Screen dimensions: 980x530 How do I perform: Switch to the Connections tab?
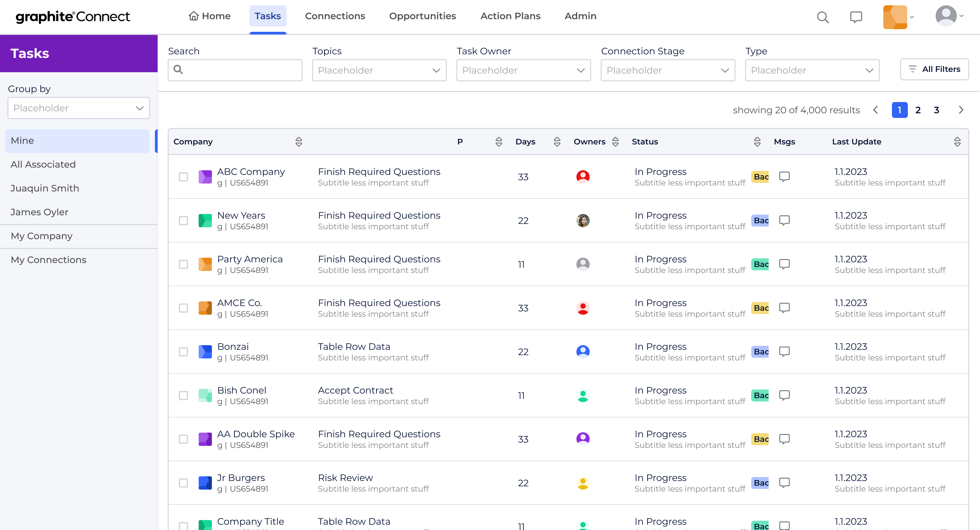(x=335, y=16)
